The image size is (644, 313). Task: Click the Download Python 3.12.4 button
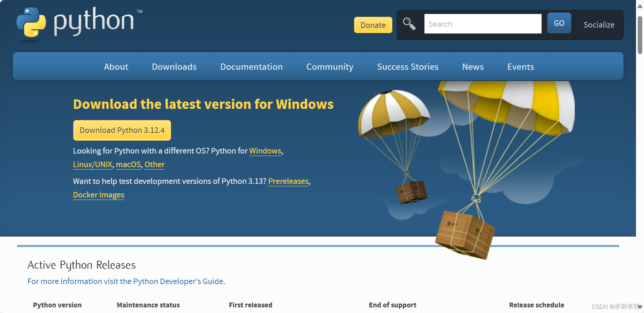point(122,130)
